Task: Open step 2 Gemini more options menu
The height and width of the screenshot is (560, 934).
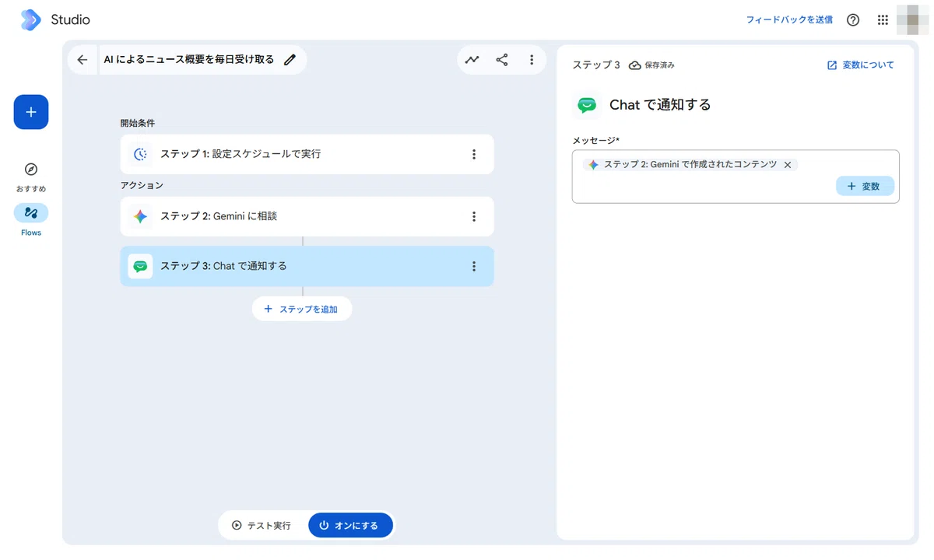Action: (474, 216)
